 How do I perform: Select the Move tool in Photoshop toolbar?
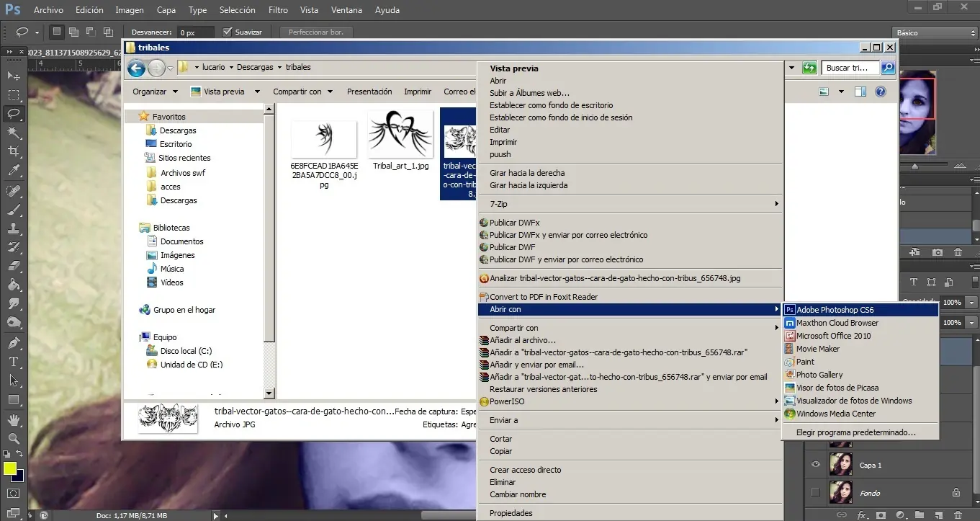(x=14, y=76)
